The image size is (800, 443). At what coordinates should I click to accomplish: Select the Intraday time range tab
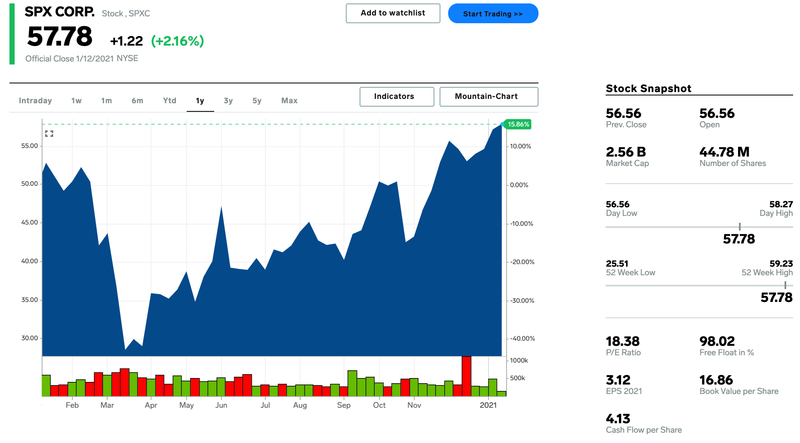35,101
